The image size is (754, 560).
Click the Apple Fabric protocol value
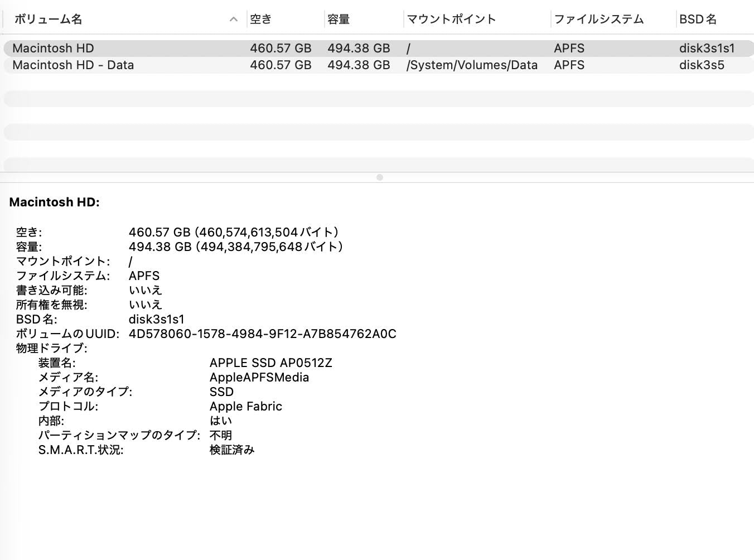(245, 406)
